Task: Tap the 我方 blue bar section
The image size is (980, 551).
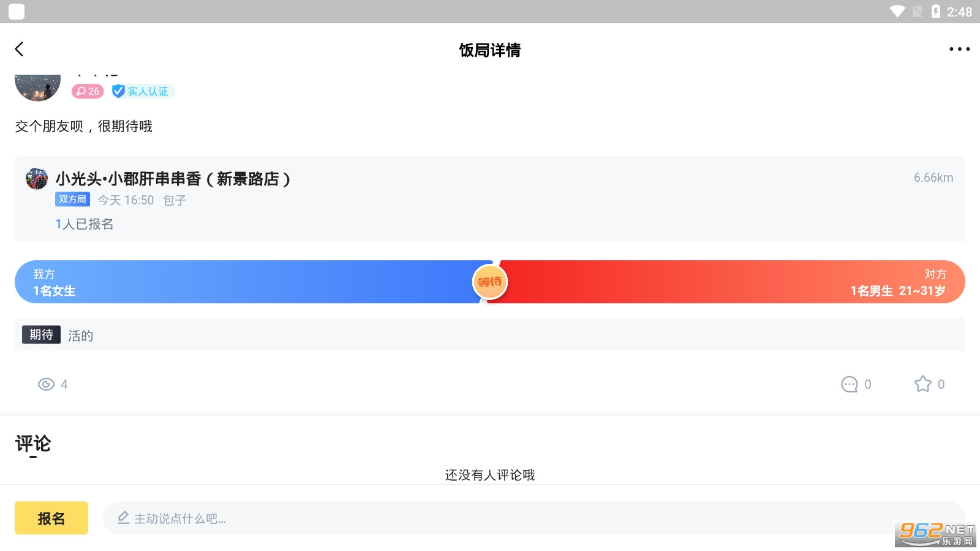Action: (x=245, y=282)
